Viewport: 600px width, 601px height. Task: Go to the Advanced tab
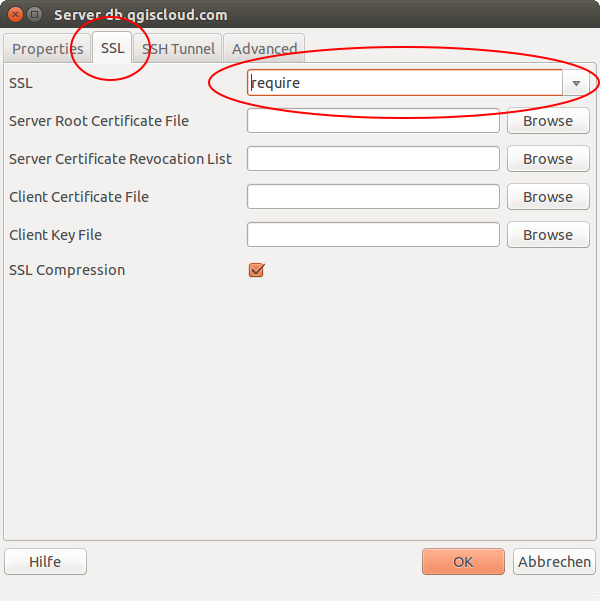264,48
